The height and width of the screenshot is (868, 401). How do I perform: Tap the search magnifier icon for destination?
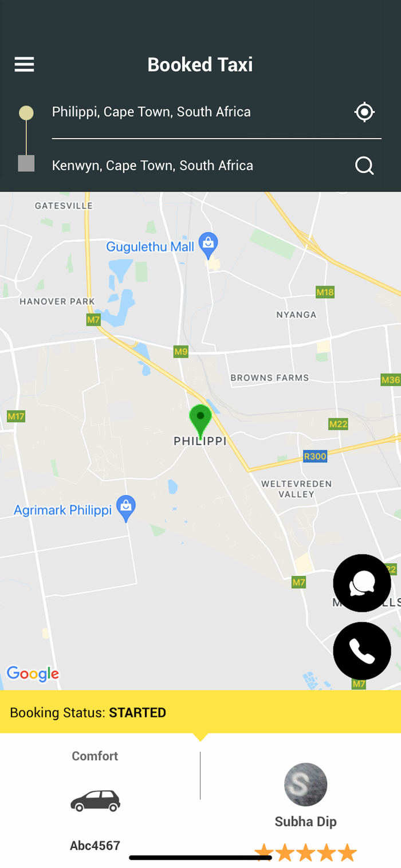pyautogui.click(x=364, y=166)
